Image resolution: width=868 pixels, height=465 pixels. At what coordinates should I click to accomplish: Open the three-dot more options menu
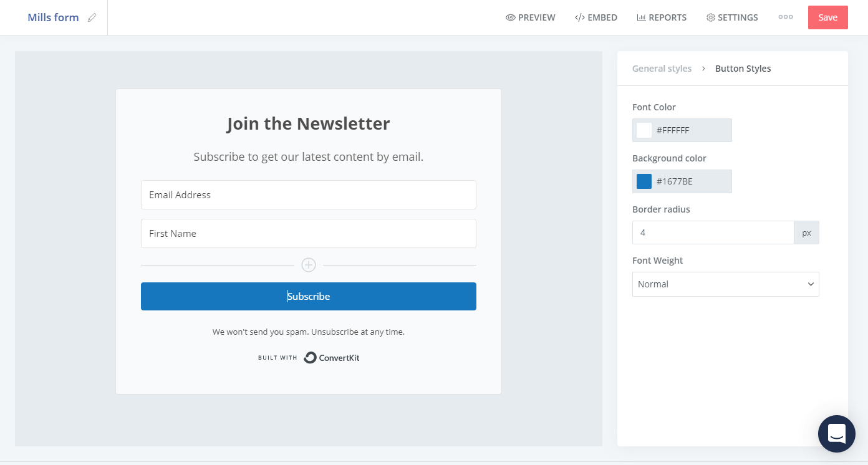click(786, 17)
